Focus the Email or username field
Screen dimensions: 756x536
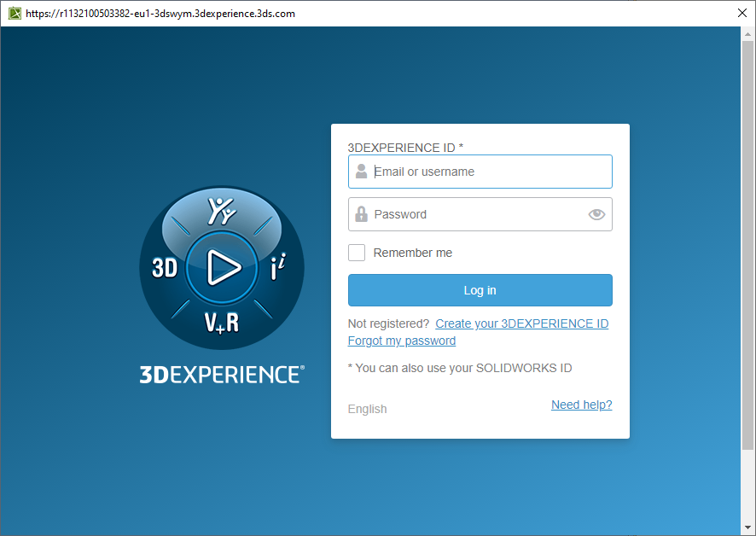[x=490, y=172]
